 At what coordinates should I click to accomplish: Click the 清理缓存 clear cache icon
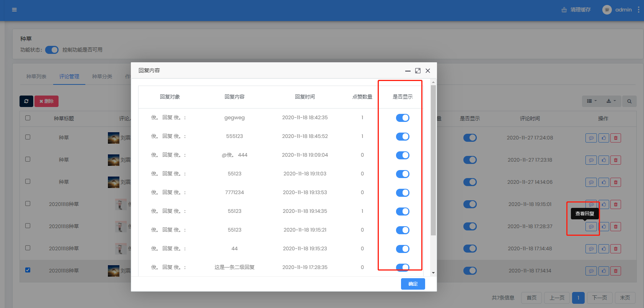coord(564,10)
